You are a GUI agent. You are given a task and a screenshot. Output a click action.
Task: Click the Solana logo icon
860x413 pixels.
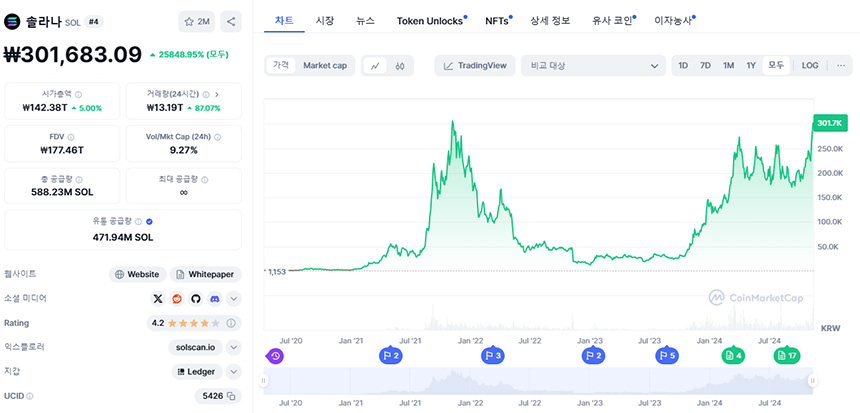[12, 22]
